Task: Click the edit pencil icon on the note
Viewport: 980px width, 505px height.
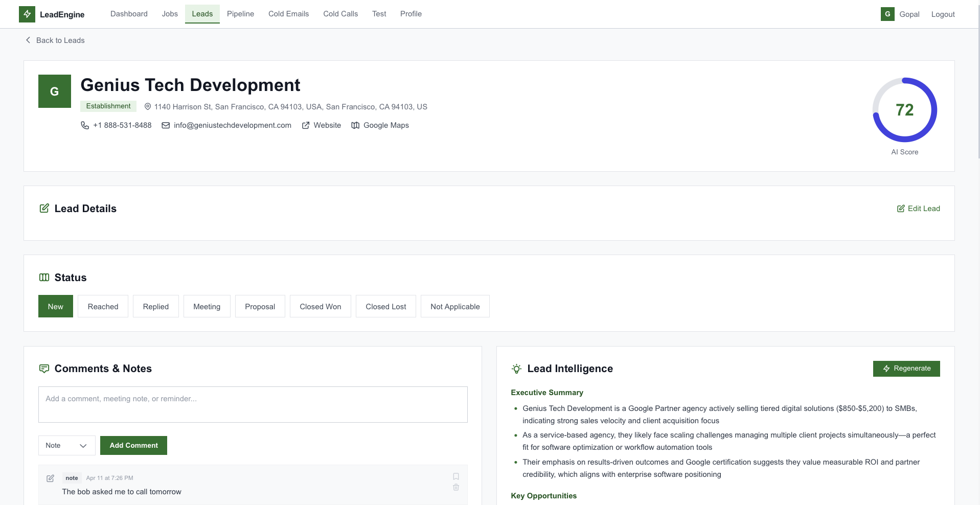Action: point(50,478)
